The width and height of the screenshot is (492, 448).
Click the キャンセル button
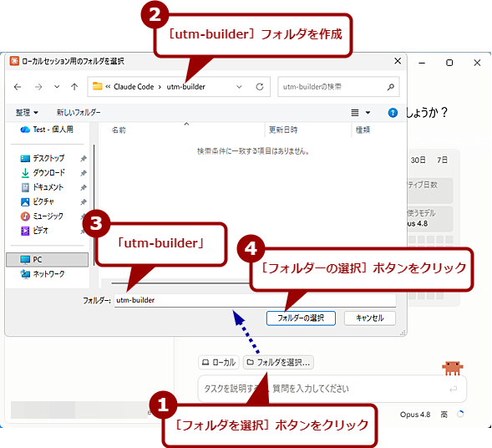click(x=370, y=318)
